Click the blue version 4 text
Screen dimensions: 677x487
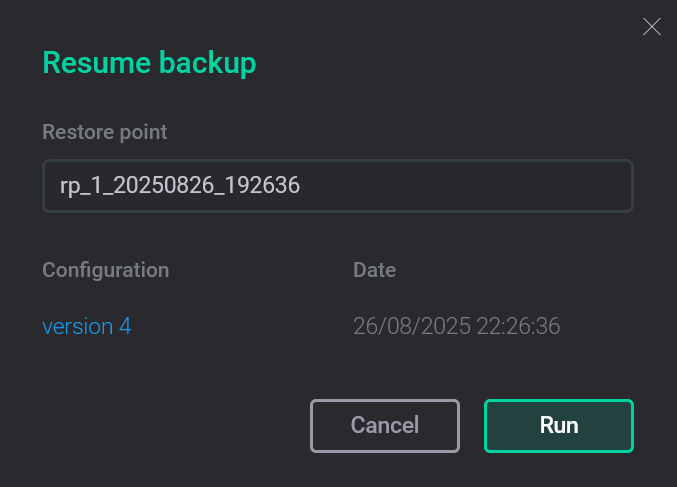click(86, 326)
